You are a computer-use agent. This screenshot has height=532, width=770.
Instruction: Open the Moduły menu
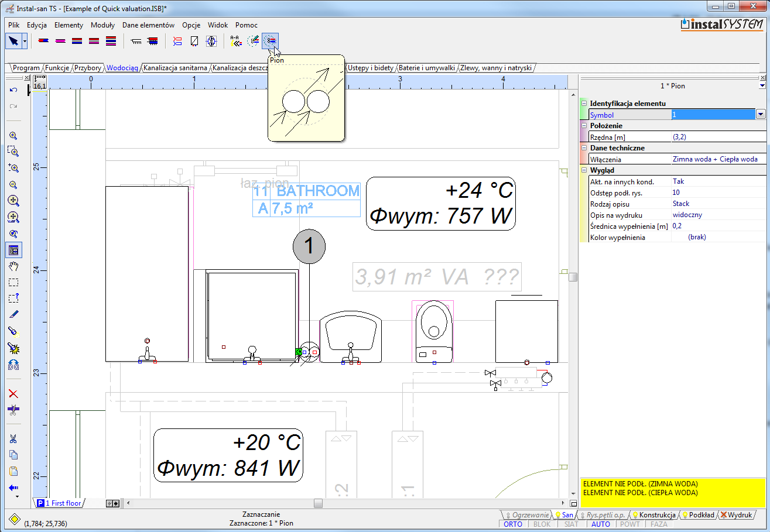point(102,25)
